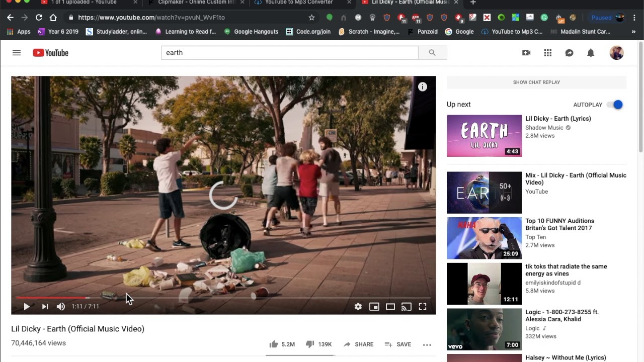Open Year 6 2019 bookmark
Screen dimensions: 644x362
pos(58,32)
